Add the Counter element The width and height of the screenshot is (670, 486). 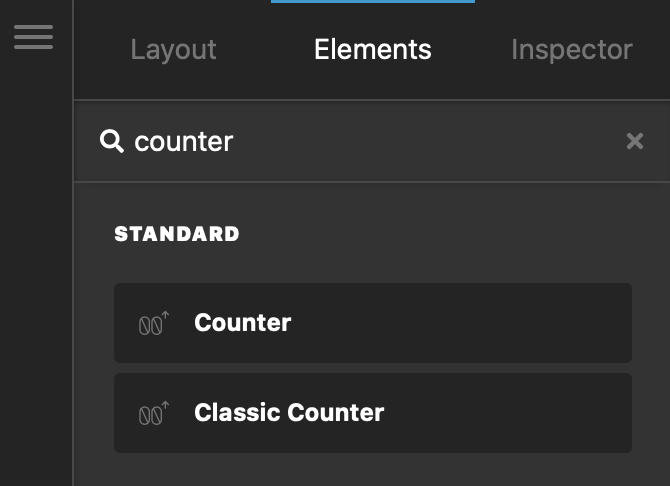[373, 323]
